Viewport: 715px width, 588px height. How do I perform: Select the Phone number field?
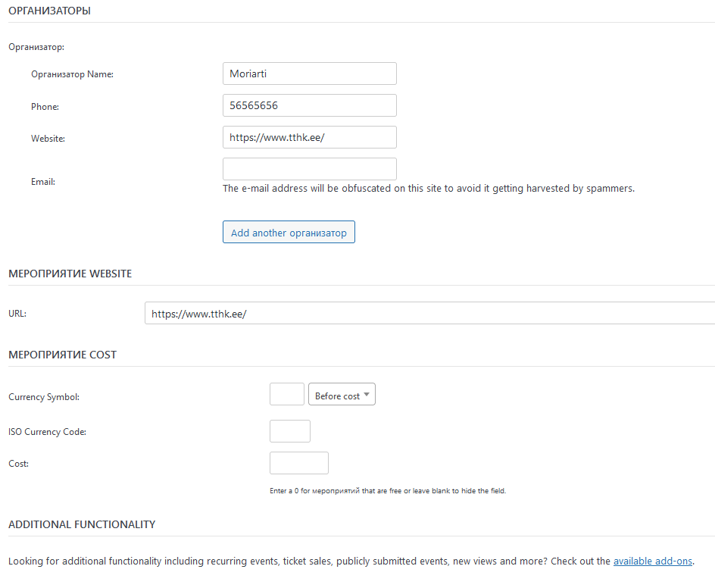[x=310, y=105]
